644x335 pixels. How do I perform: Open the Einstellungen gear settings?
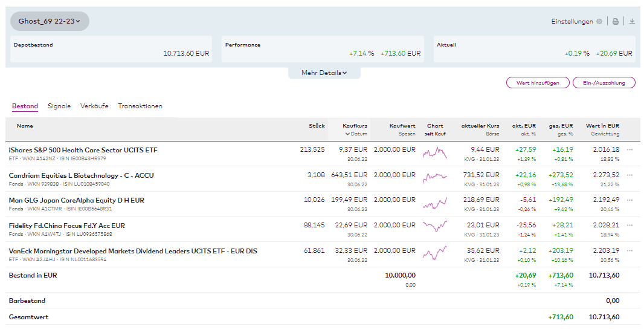coord(599,21)
